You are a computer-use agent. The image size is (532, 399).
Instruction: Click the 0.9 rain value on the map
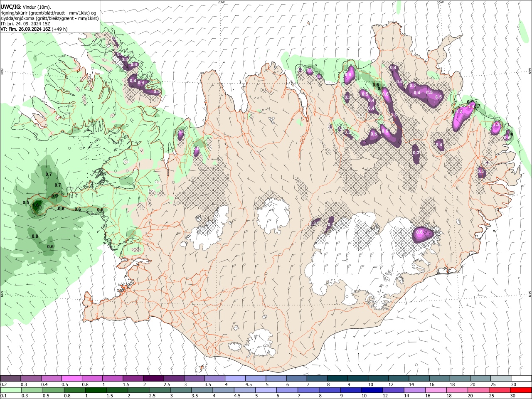54,196
